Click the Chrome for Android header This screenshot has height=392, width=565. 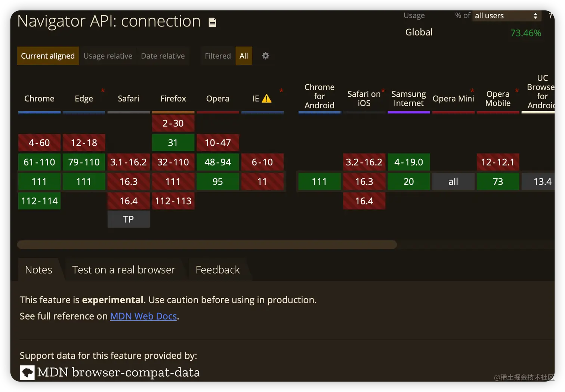319,96
